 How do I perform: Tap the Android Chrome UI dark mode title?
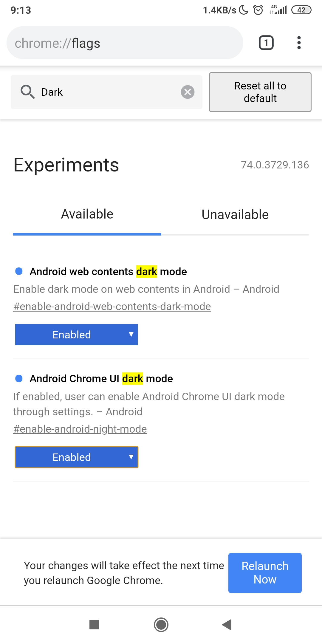coord(101,379)
